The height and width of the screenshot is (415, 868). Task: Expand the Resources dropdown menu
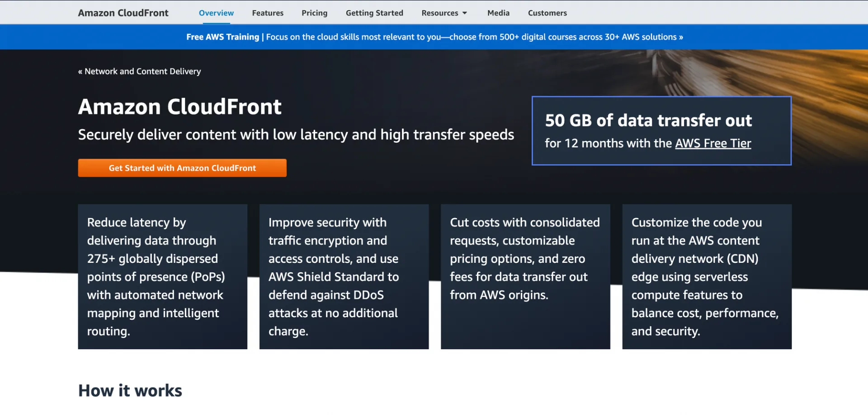tap(444, 13)
